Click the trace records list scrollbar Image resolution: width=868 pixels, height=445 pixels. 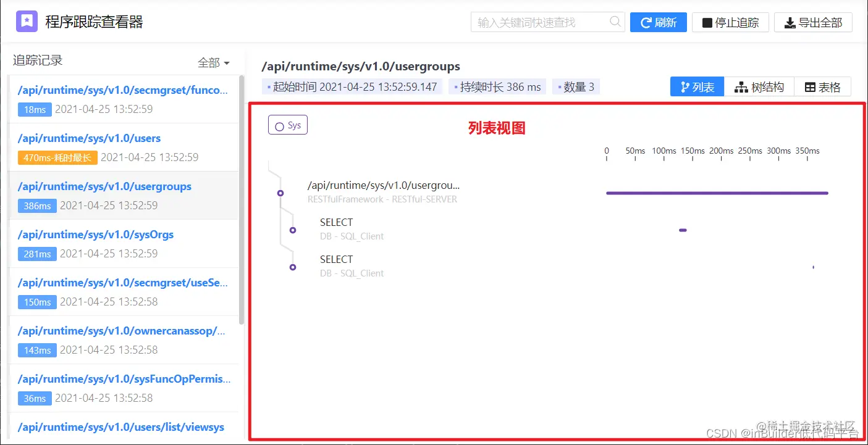click(242, 199)
